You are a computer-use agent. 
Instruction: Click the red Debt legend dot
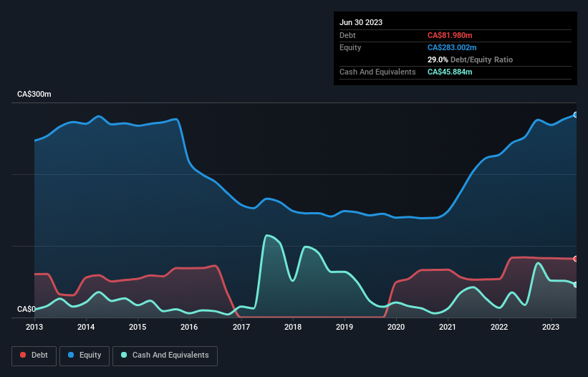click(23, 355)
